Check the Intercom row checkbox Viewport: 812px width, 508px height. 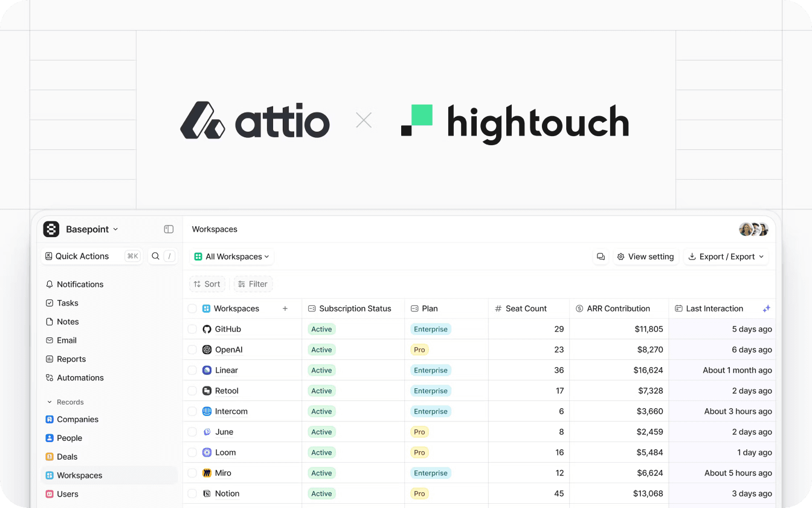(x=192, y=411)
